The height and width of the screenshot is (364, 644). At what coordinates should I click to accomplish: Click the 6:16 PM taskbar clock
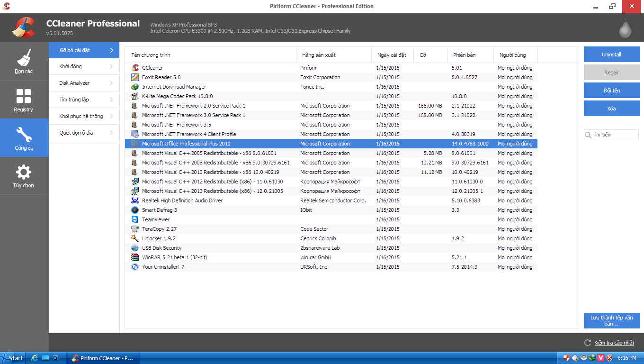(627, 358)
